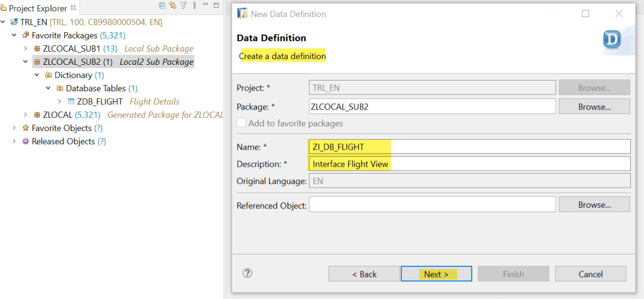Toggle Link with Editor icon
644x299 pixels.
click(x=172, y=6)
